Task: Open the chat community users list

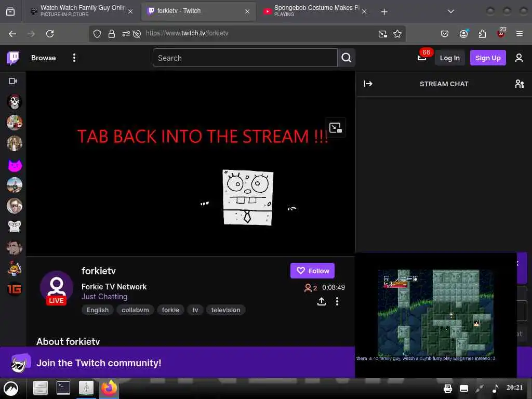Action: (x=519, y=84)
